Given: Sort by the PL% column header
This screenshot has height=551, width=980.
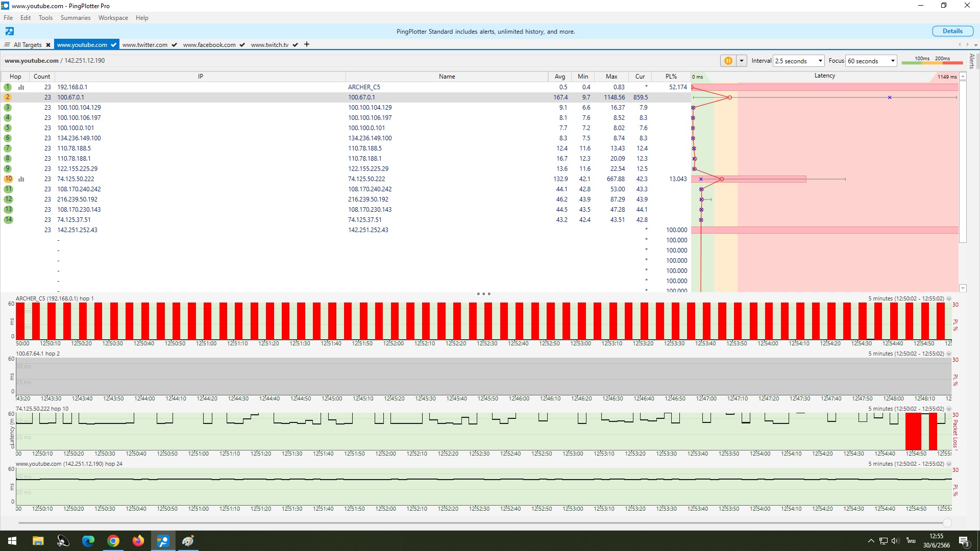Looking at the screenshot, I should click(x=671, y=77).
